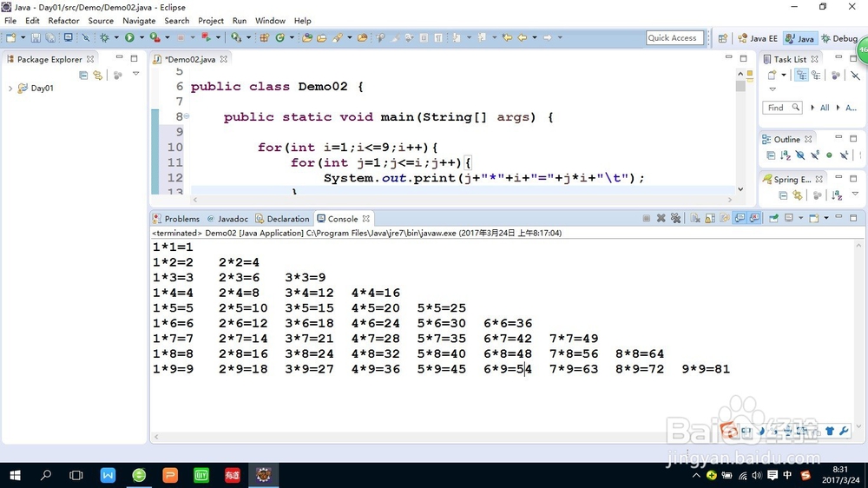Sort Outline alphabetically

tap(785, 155)
